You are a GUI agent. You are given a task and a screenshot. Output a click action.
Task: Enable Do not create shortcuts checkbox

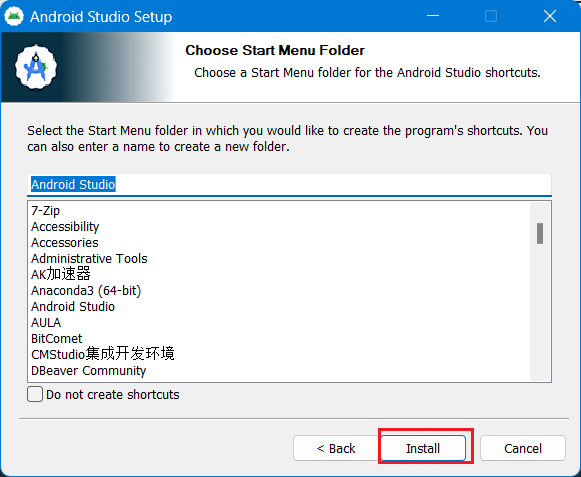[x=35, y=394]
